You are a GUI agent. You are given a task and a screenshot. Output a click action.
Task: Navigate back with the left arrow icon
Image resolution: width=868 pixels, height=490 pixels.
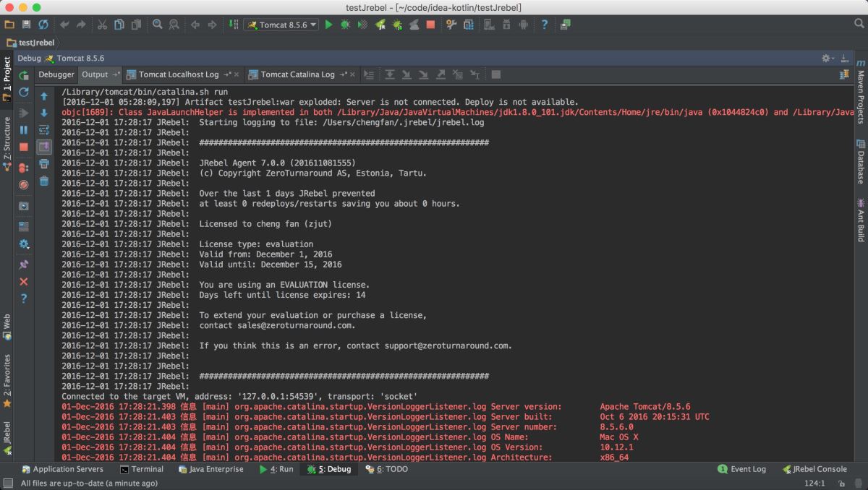pos(195,25)
